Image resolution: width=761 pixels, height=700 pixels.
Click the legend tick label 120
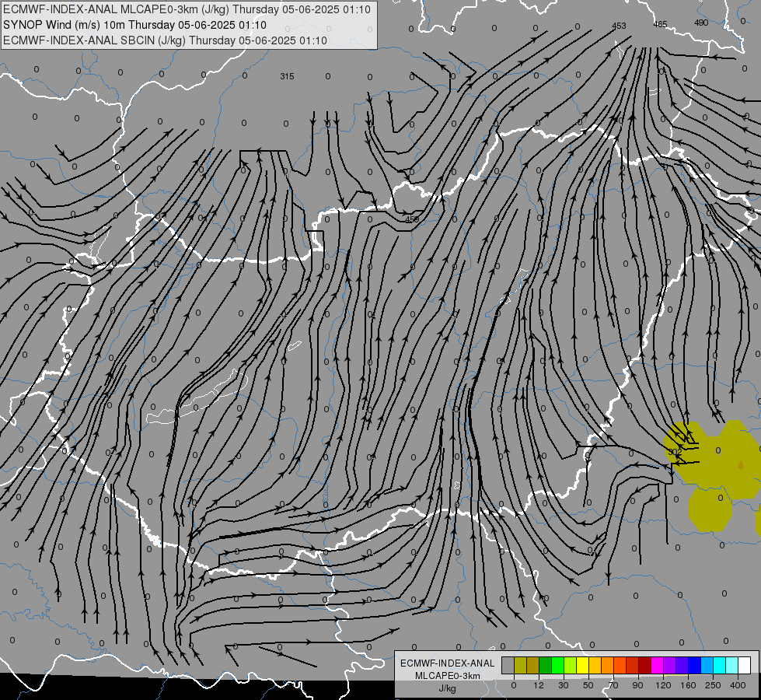tap(664, 685)
